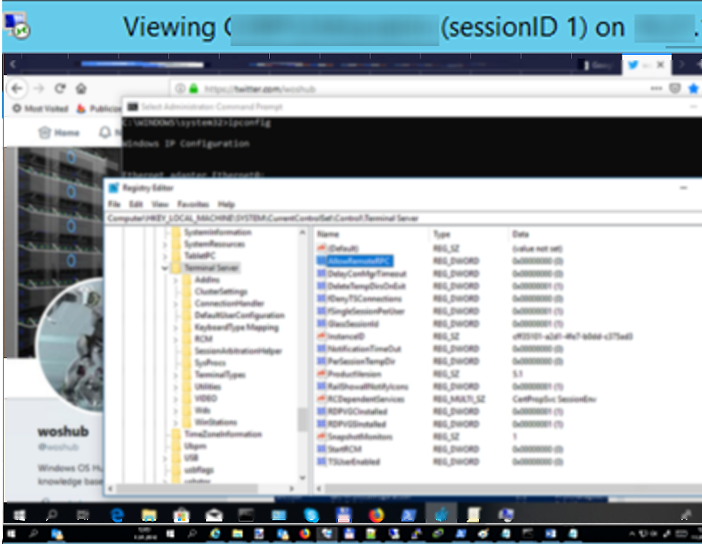Image resolution: width=702 pixels, height=544 pixels.
Task: Open Edge from the remote session taskbar
Action: (117, 515)
